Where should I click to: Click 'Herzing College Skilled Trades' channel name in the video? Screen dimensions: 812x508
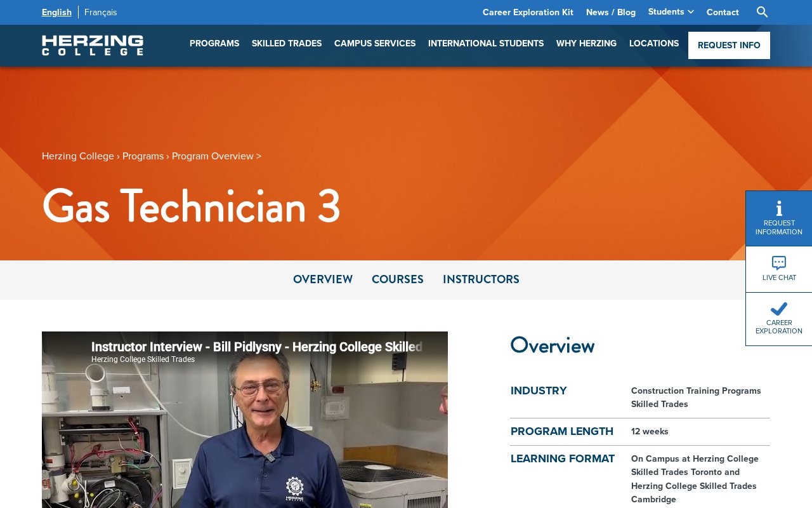(143, 359)
